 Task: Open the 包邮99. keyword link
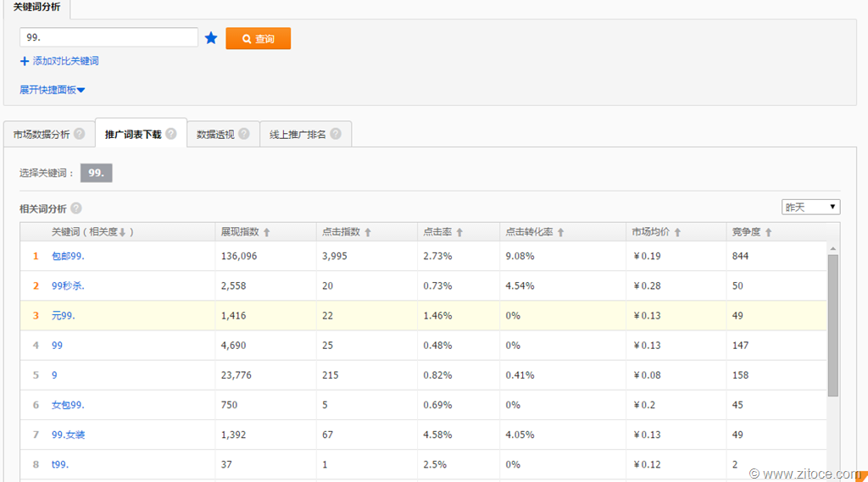(68, 256)
